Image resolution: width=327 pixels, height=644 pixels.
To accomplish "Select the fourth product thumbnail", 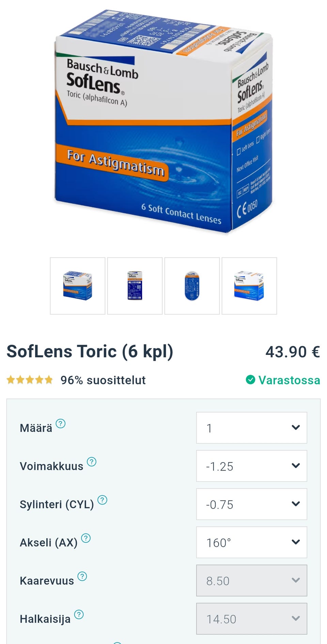I will click(x=249, y=286).
